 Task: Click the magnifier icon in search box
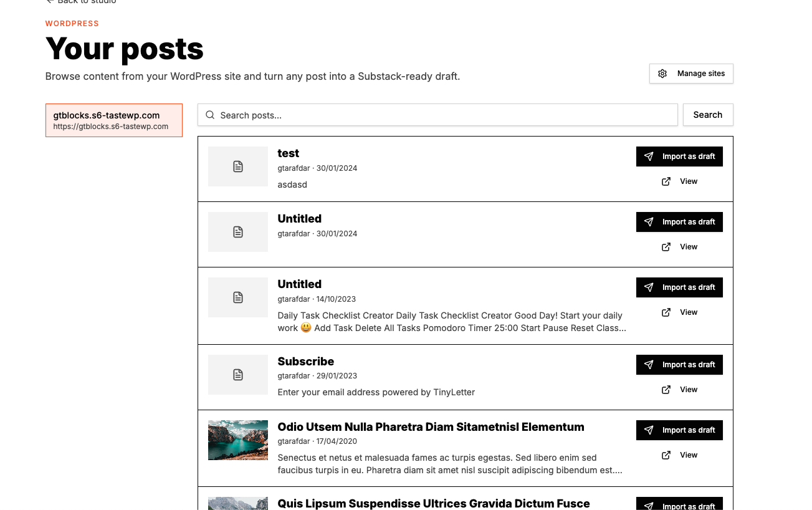[x=210, y=115]
